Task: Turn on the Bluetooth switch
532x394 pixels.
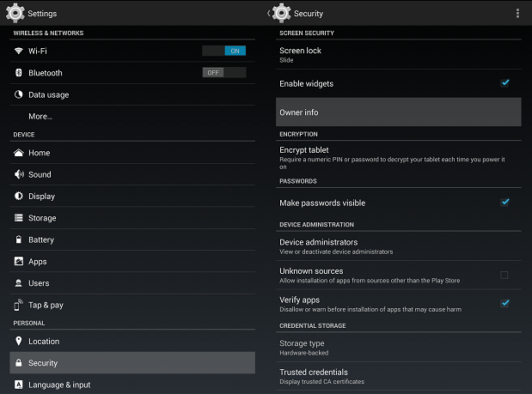Action: tap(224, 72)
